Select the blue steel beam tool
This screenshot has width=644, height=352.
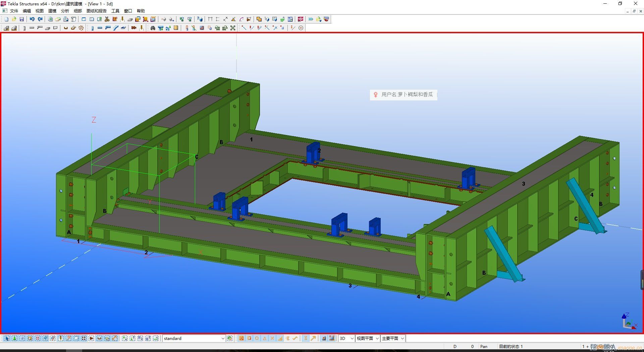pyautogui.click(x=100, y=28)
